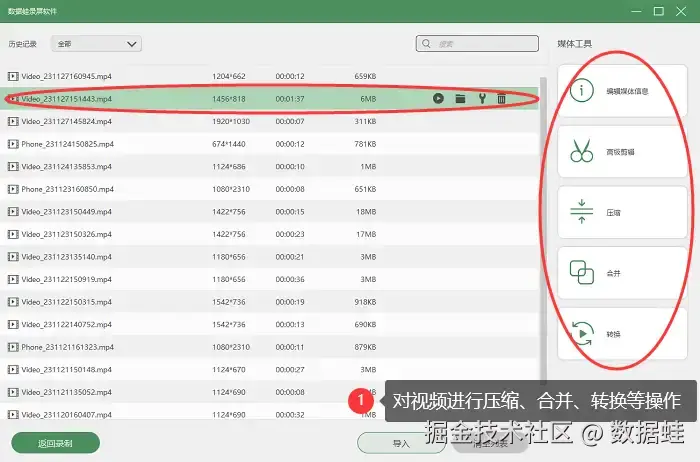Select Video_231121135052.mp4 row
This screenshot has height=462, width=700.
270,392
